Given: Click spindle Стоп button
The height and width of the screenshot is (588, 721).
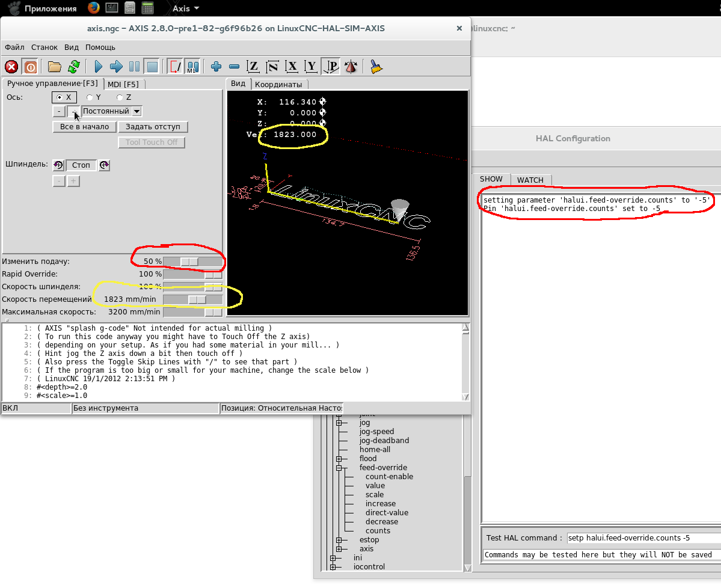Looking at the screenshot, I should (x=81, y=165).
